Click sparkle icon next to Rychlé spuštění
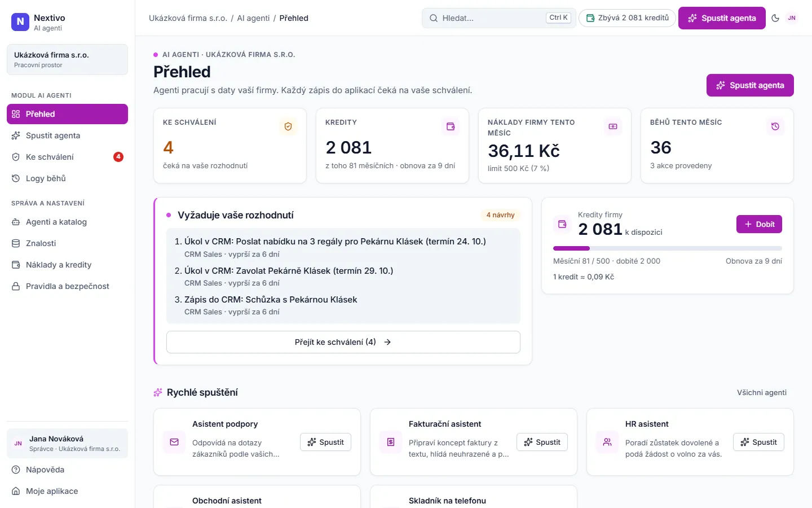This screenshot has width=812, height=508. click(158, 392)
